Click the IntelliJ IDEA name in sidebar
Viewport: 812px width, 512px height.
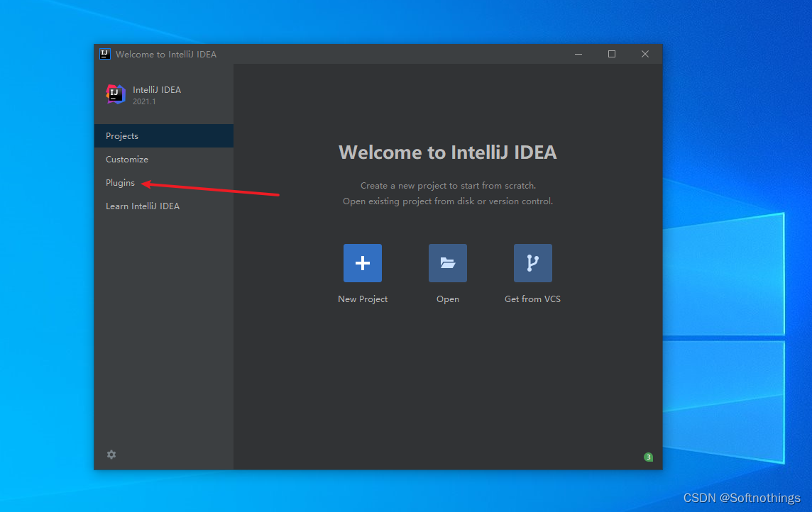[156, 89]
